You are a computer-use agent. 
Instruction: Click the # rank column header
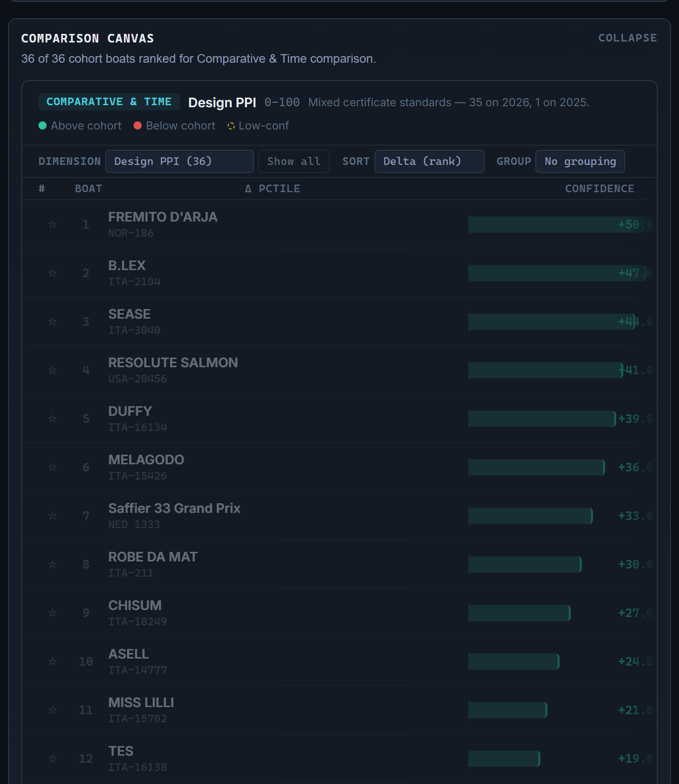tap(41, 189)
